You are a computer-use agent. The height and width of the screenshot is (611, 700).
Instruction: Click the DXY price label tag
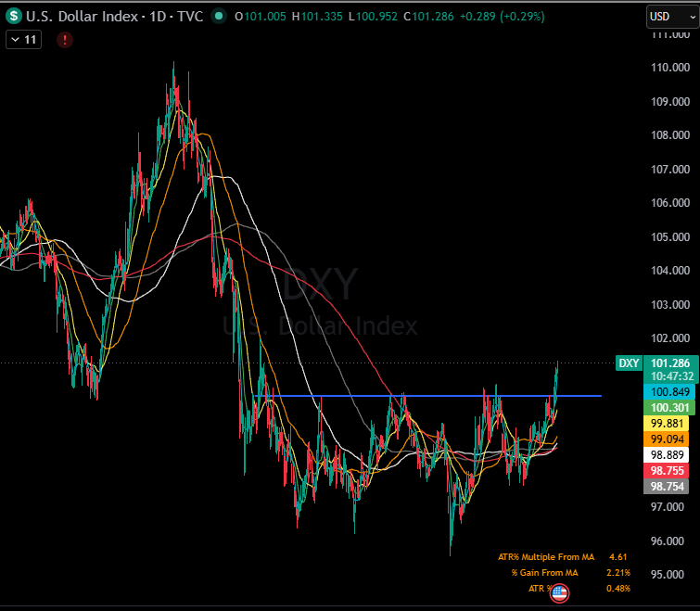[x=629, y=363]
